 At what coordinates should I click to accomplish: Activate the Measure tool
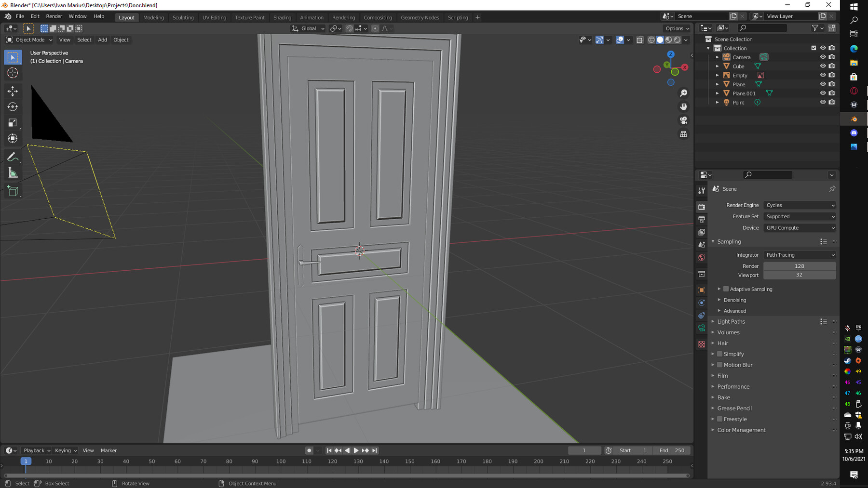coord(13,171)
